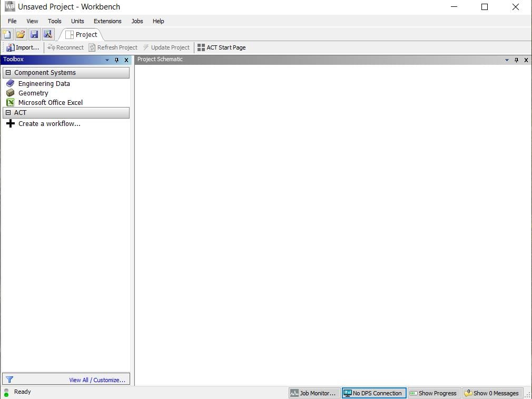Image resolution: width=532 pixels, height=399 pixels.
Task: Collapse the Component Systems section
Action: pos(8,73)
